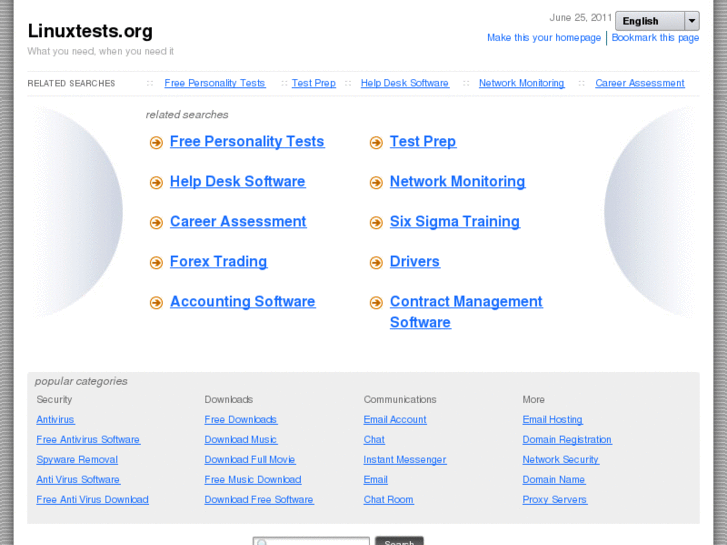Image resolution: width=727 pixels, height=545 pixels.
Task: Click the Bookmark this page link
Action: [x=655, y=38]
